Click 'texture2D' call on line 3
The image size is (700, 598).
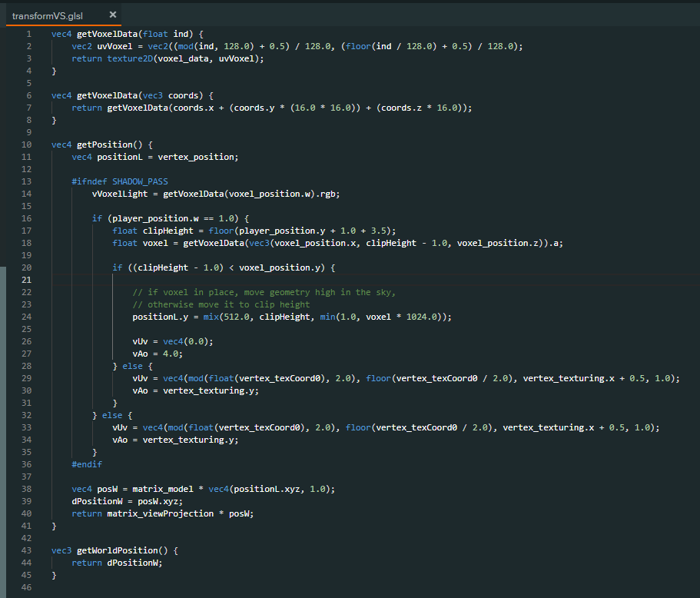[x=129, y=58]
